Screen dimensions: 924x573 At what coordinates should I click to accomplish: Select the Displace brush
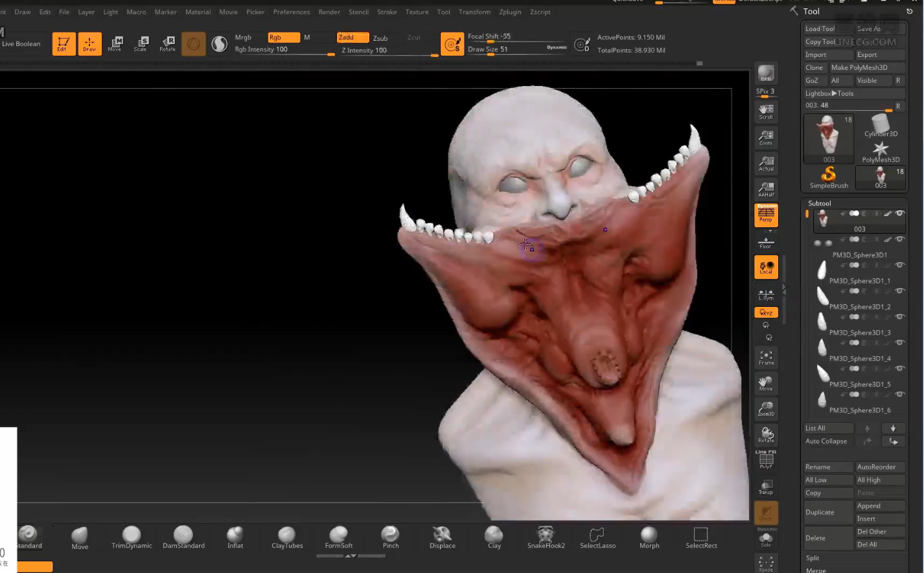(442, 537)
